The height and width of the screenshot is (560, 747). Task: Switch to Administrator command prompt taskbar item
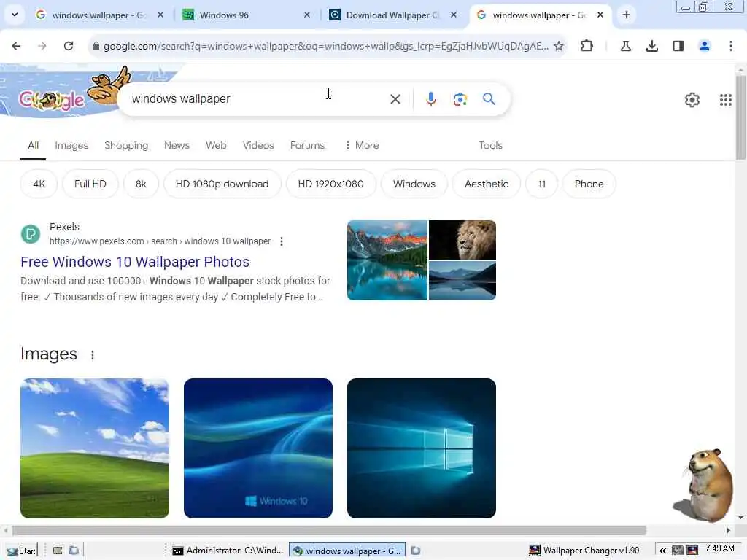[x=228, y=551]
